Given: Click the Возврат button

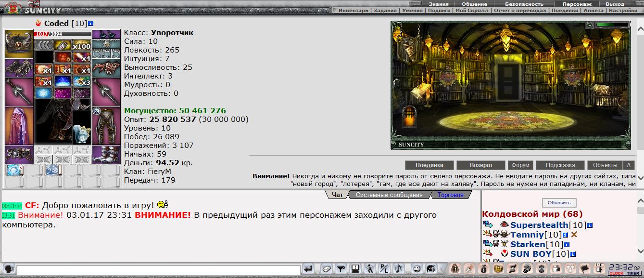Looking at the screenshot, I should (x=481, y=165).
